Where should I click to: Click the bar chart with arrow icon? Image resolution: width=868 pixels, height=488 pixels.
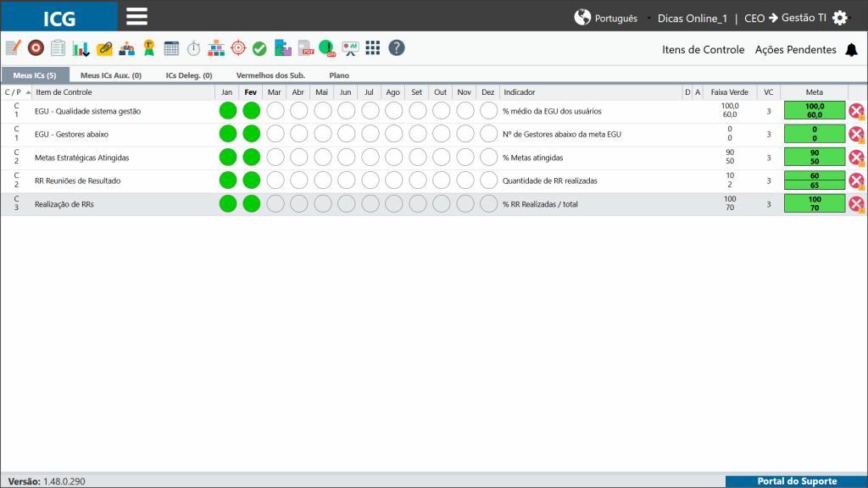point(81,48)
